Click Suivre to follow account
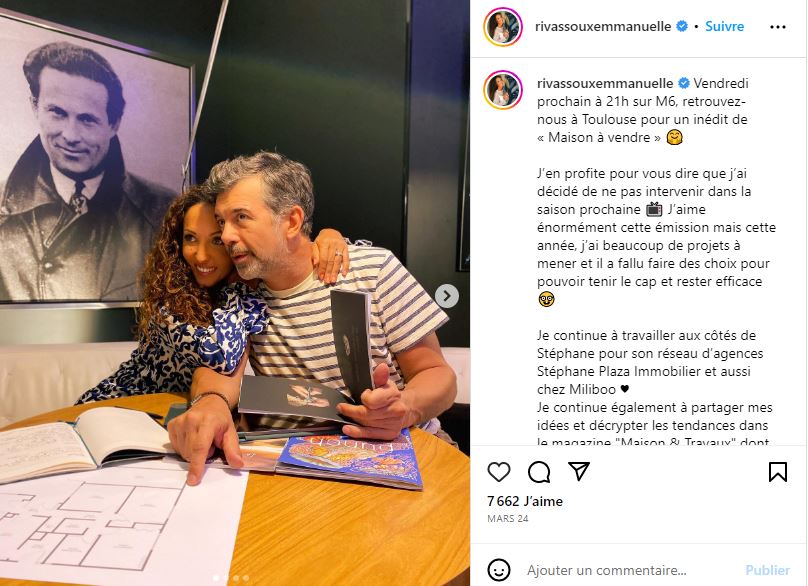 click(x=725, y=26)
